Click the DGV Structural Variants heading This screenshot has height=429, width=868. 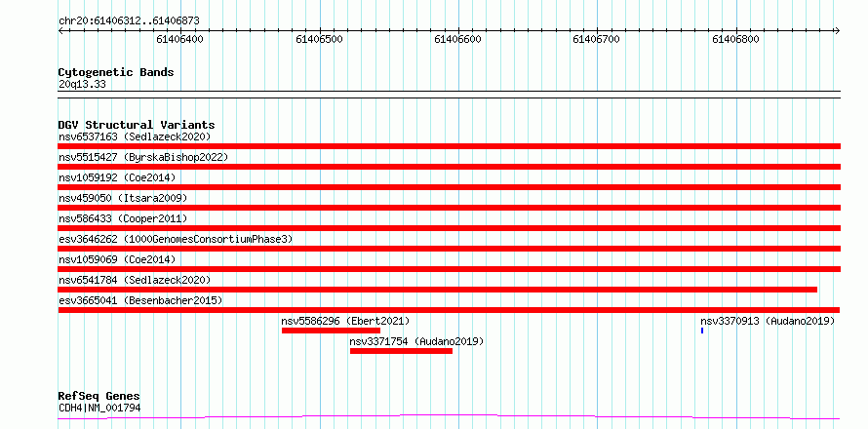coord(137,125)
